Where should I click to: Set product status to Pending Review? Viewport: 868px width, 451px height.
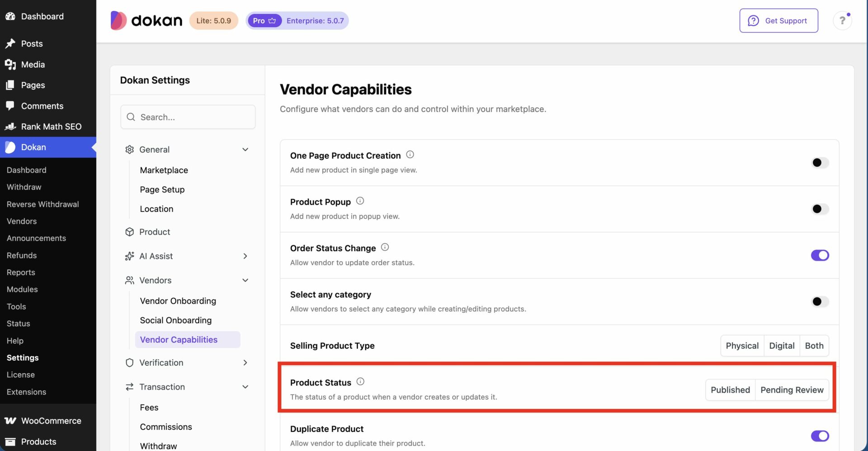coord(792,390)
